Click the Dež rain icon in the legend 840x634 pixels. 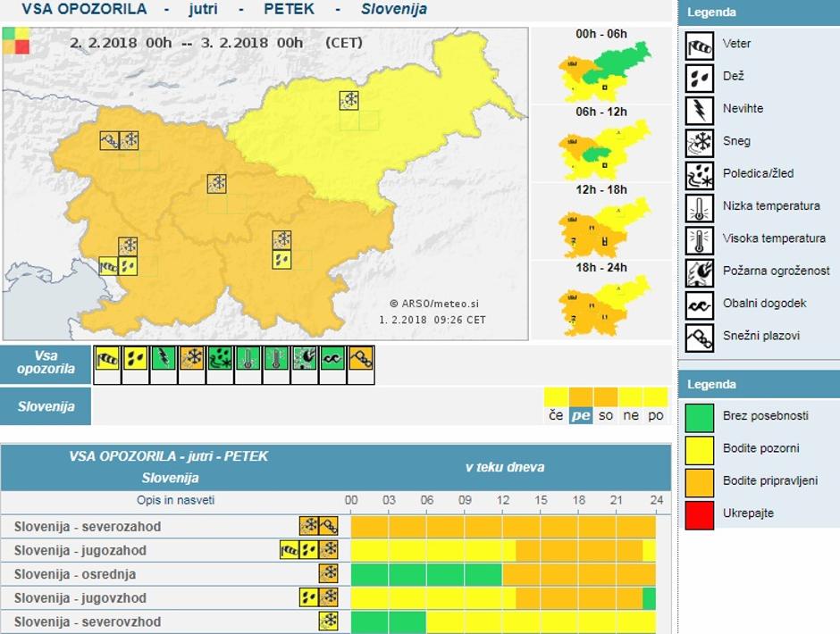699,77
